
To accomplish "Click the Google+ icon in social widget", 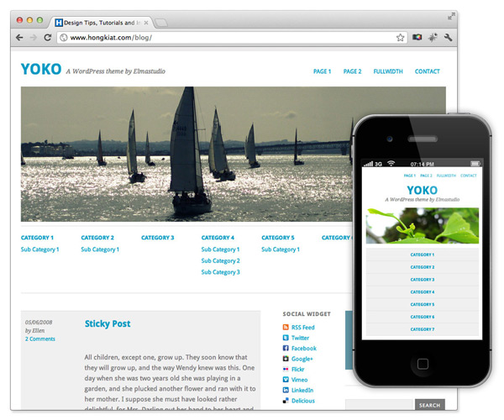I will [x=286, y=359].
